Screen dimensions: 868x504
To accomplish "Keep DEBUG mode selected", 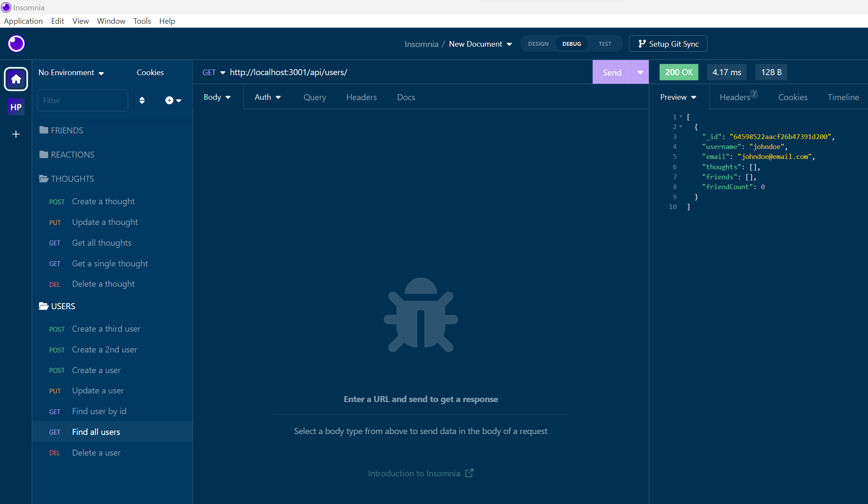I will tap(571, 44).
